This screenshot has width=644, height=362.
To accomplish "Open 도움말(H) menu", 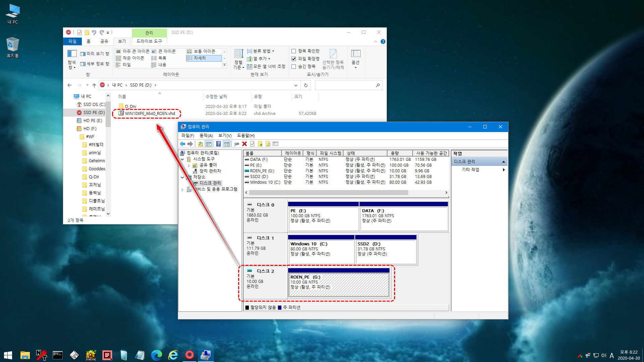I will coord(246,135).
